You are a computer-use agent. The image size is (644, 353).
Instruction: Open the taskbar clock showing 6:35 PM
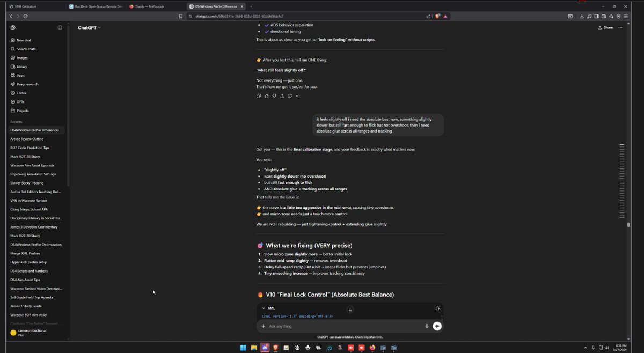(620, 348)
